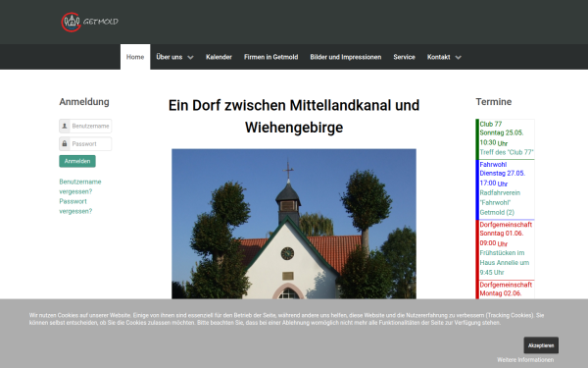Focus the Benutzername input field
This screenshot has height=368, width=588.
90,127
